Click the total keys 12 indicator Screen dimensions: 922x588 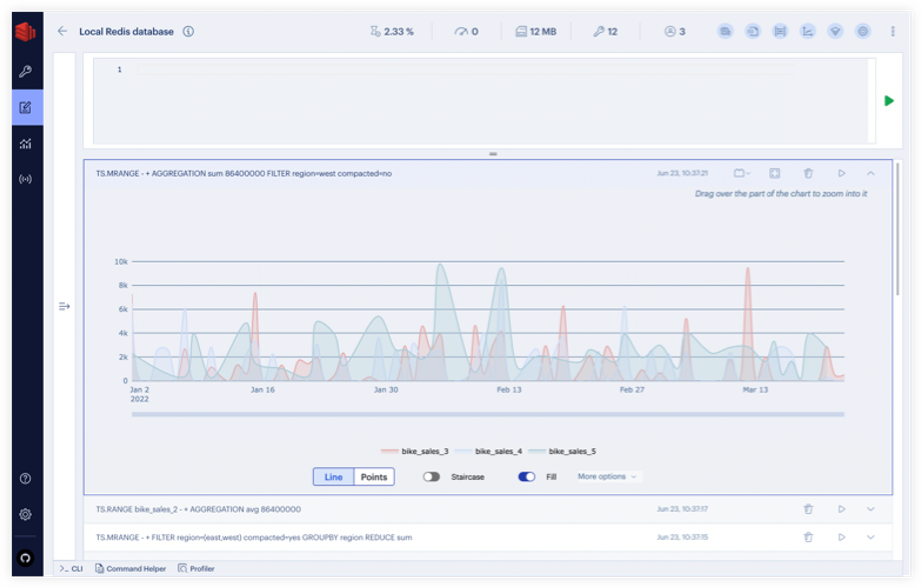pyautogui.click(x=605, y=31)
